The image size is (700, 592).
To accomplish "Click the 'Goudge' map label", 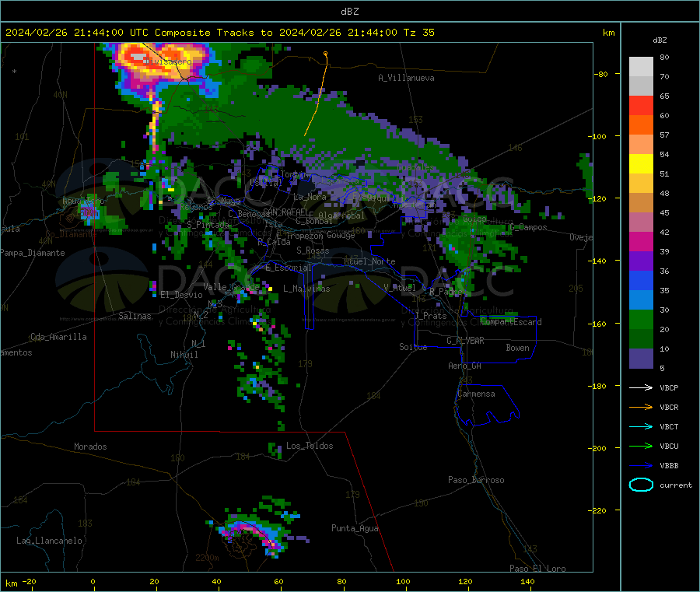I will click(x=341, y=235).
